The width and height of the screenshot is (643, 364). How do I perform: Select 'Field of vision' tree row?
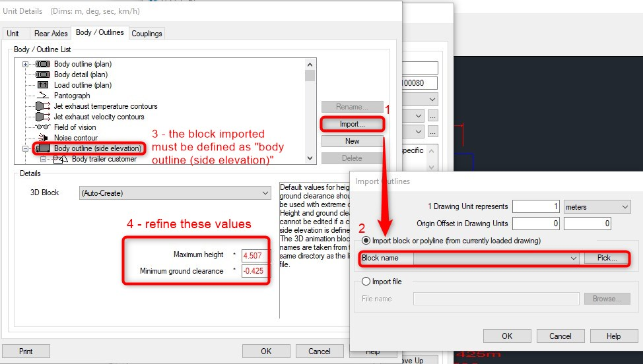pyautogui.click(x=75, y=127)
